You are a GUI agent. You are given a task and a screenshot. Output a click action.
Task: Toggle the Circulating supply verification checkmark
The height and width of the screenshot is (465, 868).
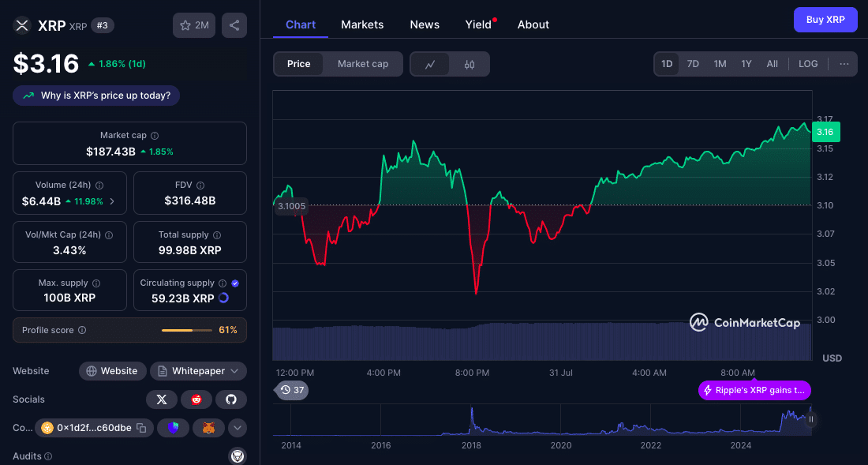[234, 283]
